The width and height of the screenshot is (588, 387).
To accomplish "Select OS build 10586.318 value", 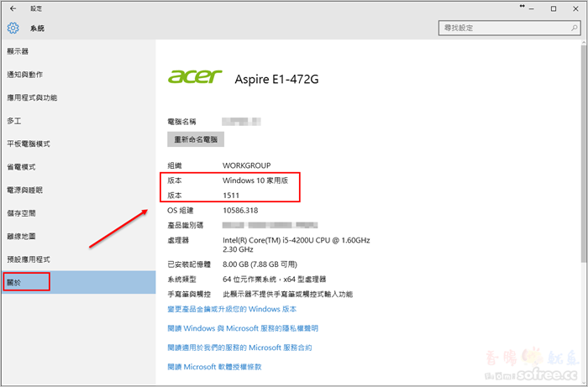I will [x=240, y=211].
